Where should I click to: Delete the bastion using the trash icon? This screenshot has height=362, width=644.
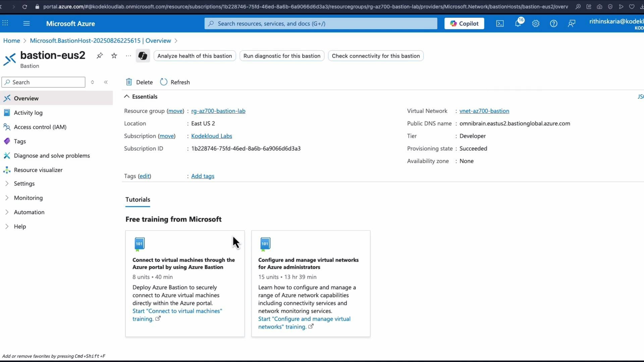click(x=139, y=82)
